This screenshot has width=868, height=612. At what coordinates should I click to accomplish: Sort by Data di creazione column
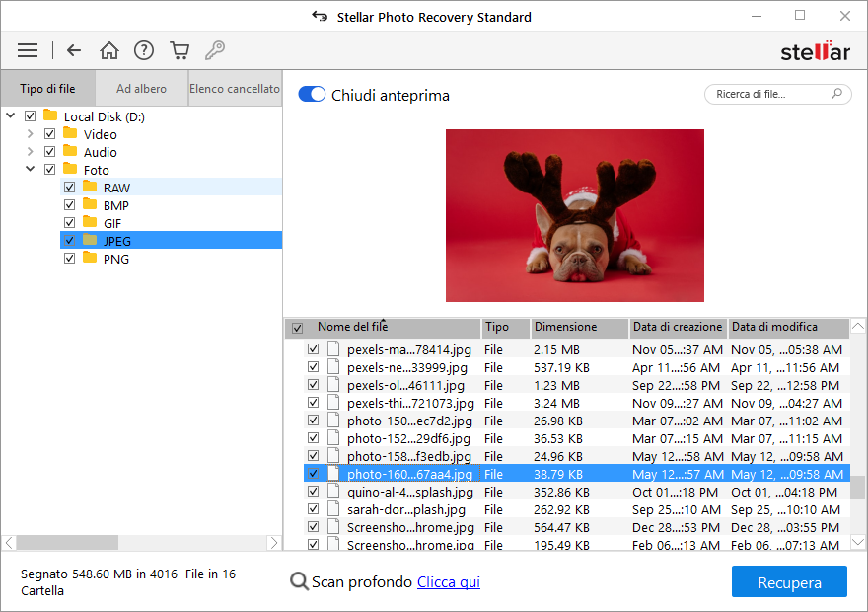(678, 328)
